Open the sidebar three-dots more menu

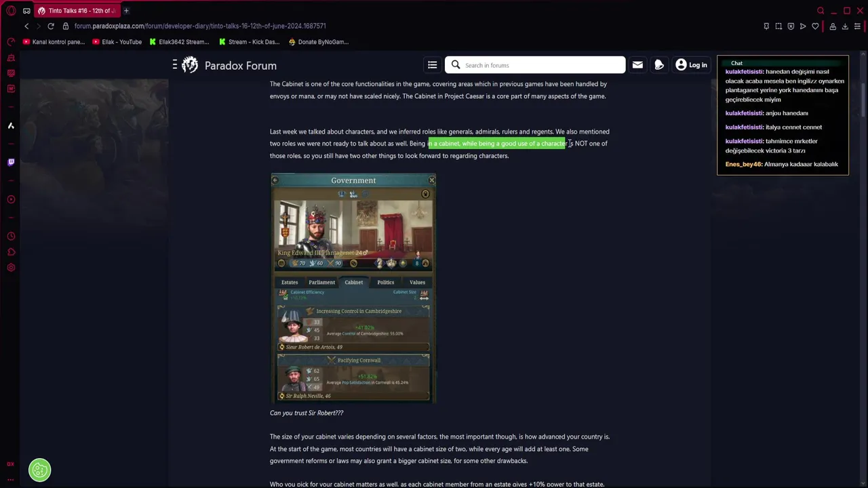click(x=10, y=479)
